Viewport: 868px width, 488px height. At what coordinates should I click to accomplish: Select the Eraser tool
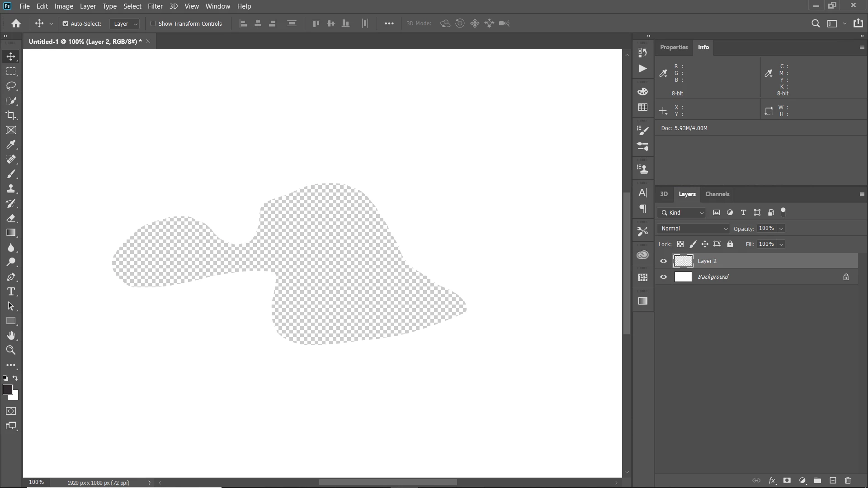(11, 218)
